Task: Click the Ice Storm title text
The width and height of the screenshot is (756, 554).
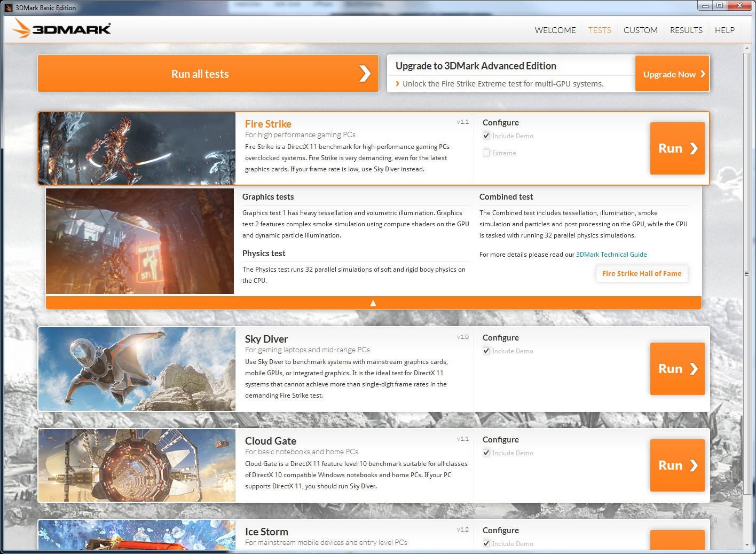Action: tap(266, 532)
